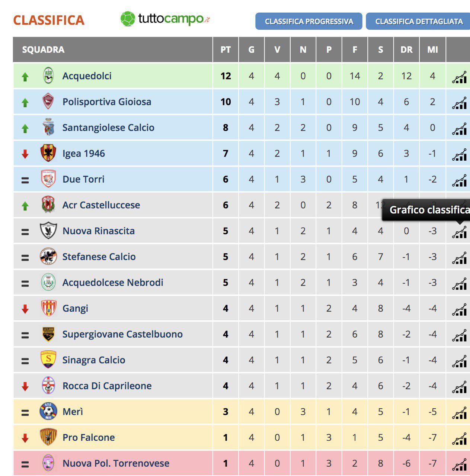Screen dimensions: 470x476
Task: Open the Classifica Progressiva view
Action: 309,21
